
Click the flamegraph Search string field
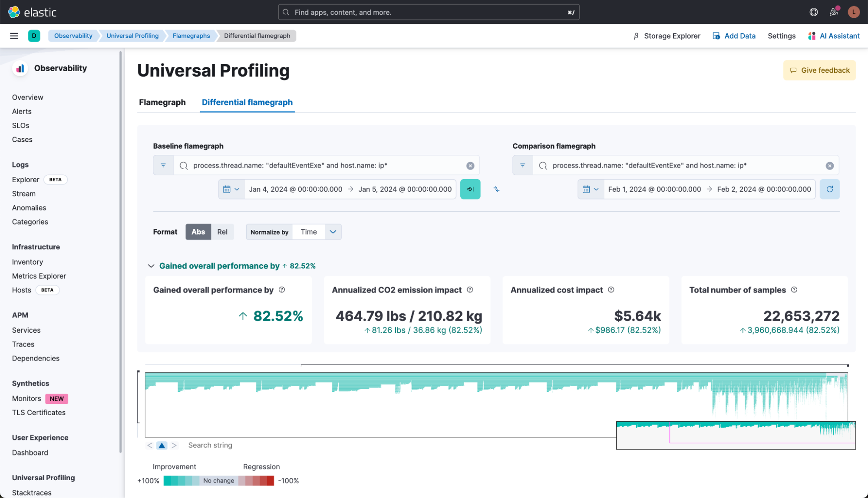point(210,446)
